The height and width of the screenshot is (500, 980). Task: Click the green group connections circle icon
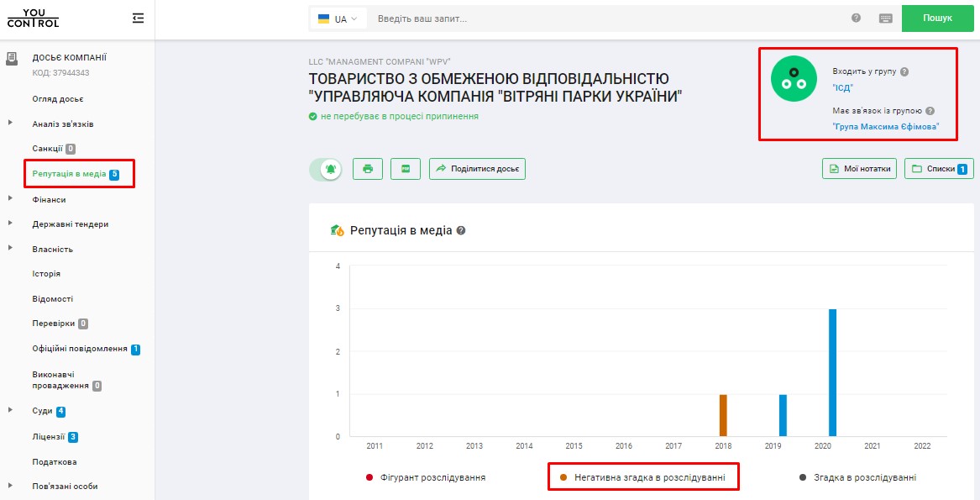tap(789, 80)
